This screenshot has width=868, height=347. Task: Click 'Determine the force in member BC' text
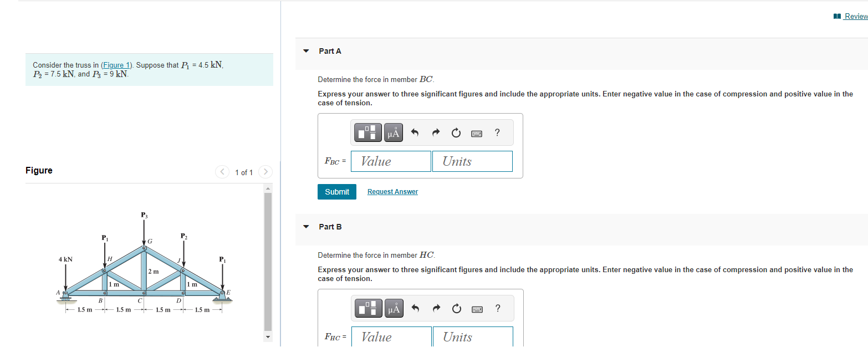click(375, 79)
